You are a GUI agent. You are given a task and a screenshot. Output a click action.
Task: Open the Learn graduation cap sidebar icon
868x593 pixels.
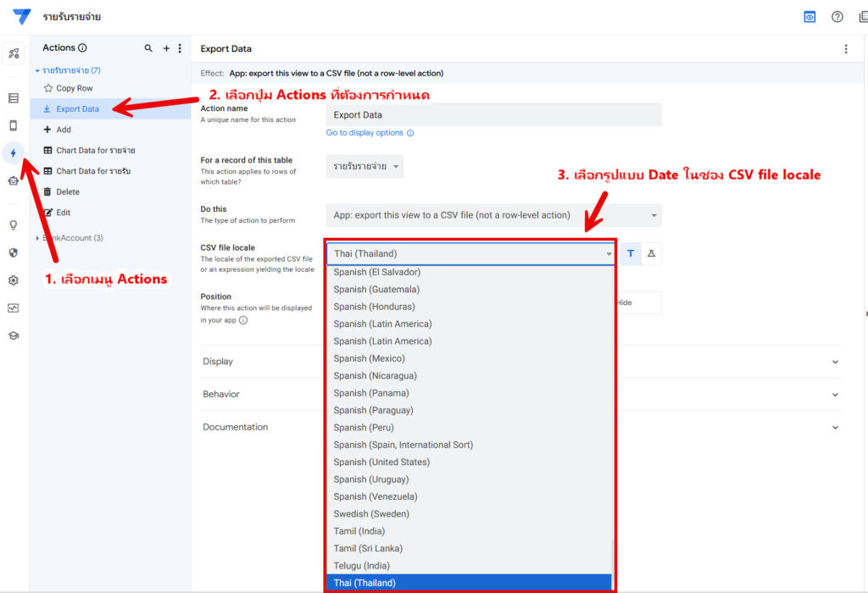[14, 335]
